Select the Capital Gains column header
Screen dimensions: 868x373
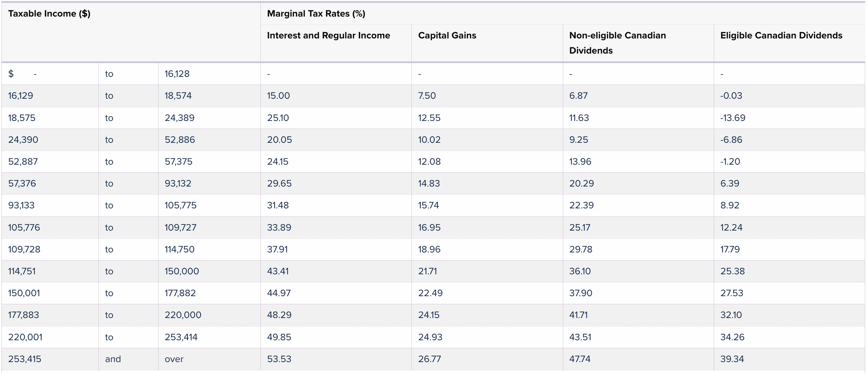[447, 36]
